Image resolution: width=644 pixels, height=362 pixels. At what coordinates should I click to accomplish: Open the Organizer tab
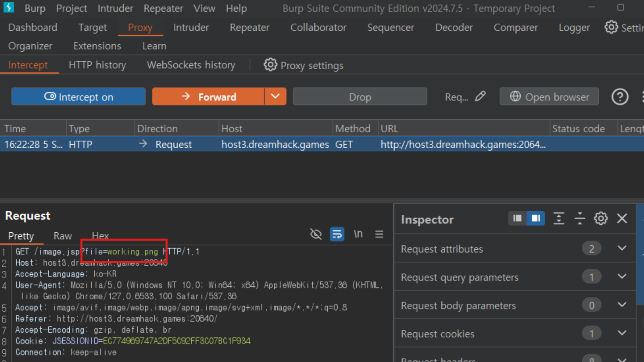tap(30, 46)
